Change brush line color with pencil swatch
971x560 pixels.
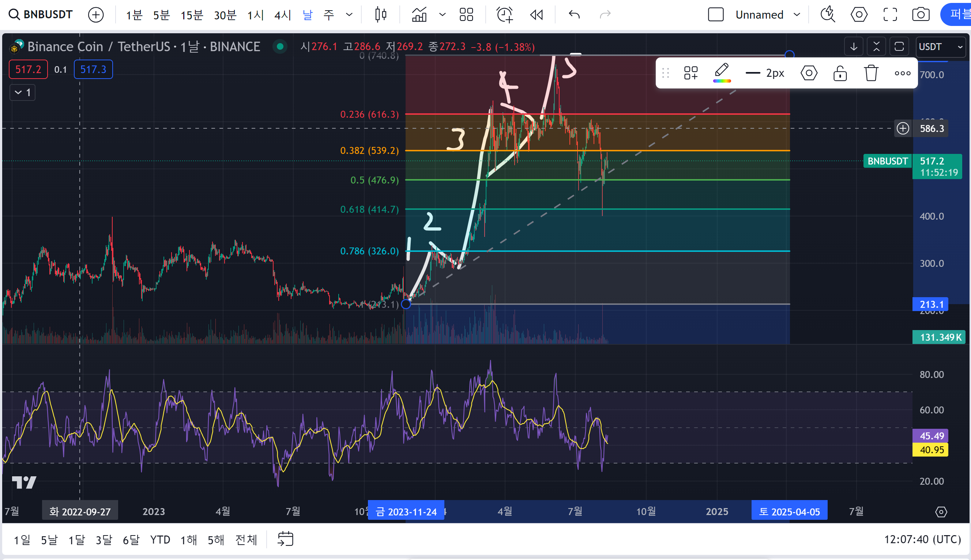click(722, 73)
